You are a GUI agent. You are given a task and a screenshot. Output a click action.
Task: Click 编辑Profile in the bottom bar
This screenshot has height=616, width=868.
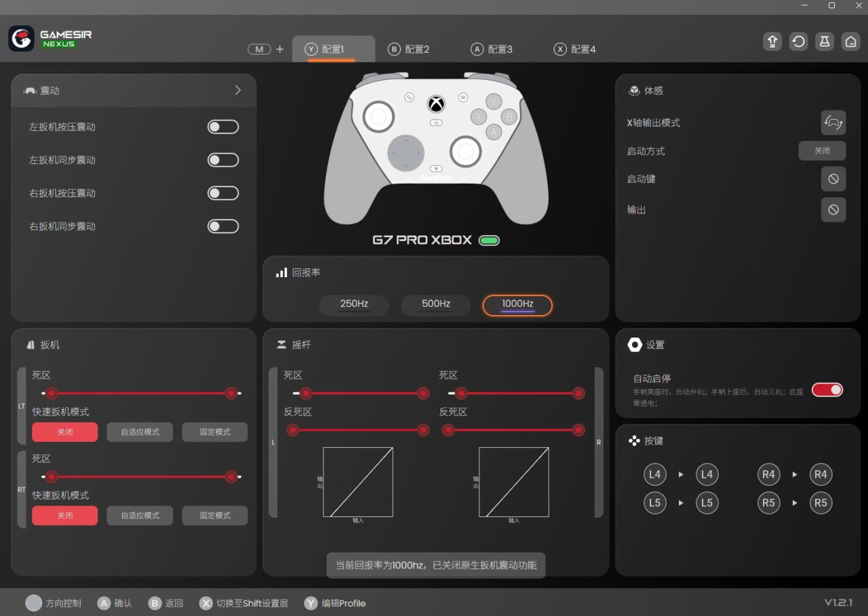point(343,603)
